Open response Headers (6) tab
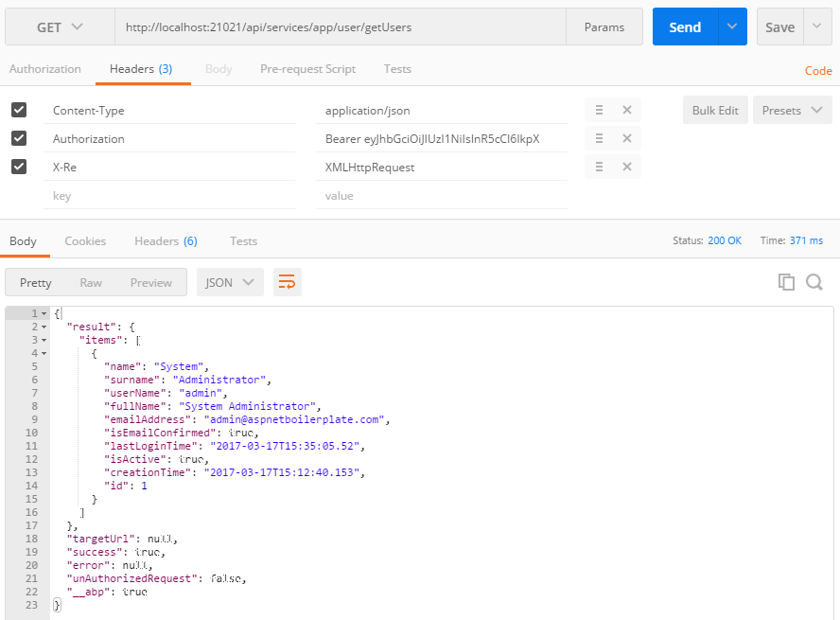Viewport: 840px width, 620px height. coord(166,241)
